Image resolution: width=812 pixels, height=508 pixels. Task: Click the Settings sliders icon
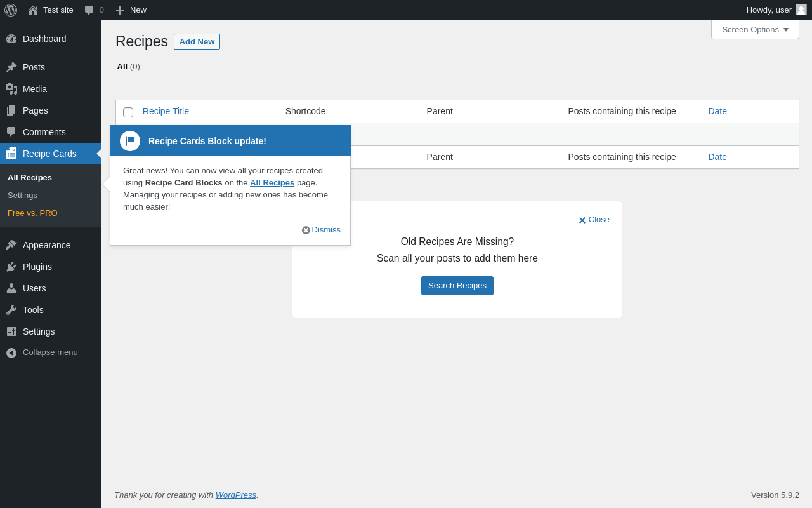point(11,331)
